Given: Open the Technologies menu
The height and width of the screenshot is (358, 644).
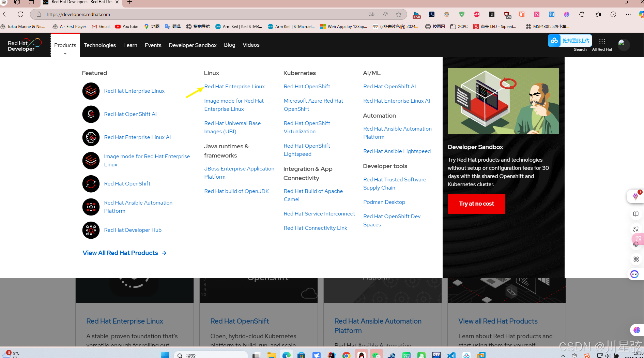Looking at the screenshot, I should point(100,45).
